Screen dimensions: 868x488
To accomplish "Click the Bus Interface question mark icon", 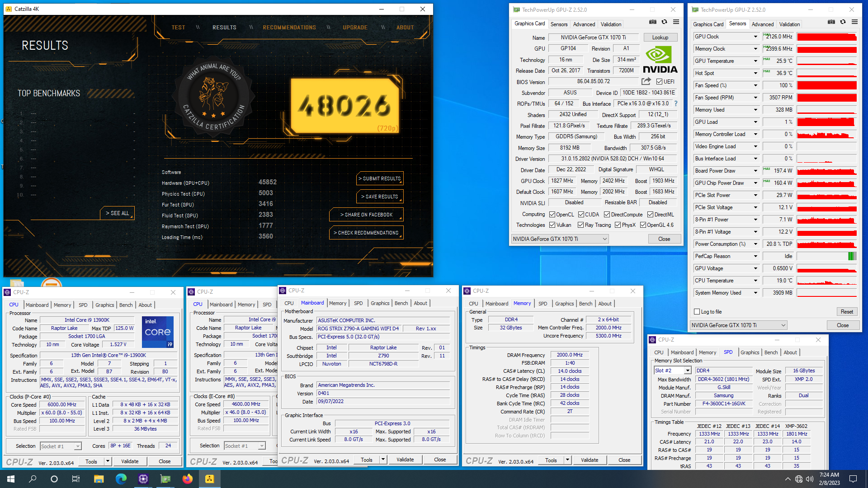I will [x=676, y=103].
